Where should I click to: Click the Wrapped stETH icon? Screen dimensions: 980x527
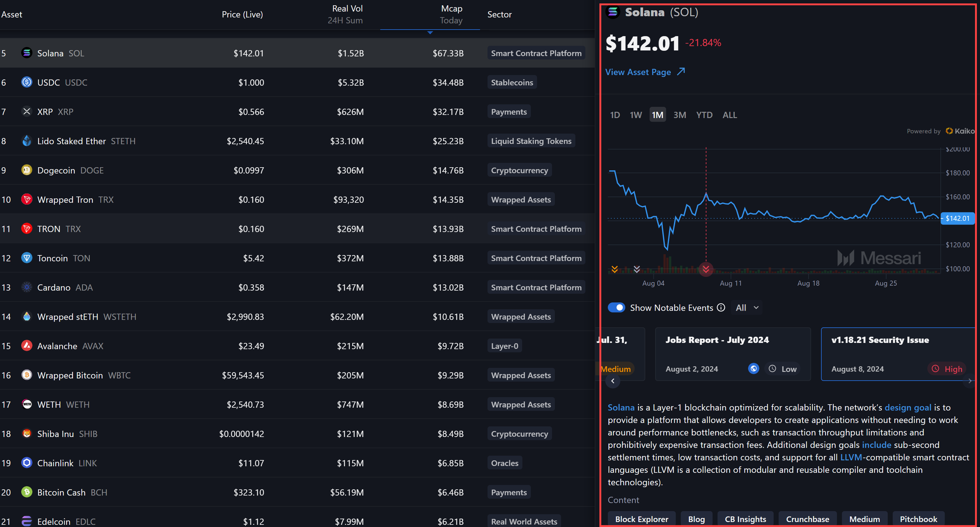pos(26,316)
